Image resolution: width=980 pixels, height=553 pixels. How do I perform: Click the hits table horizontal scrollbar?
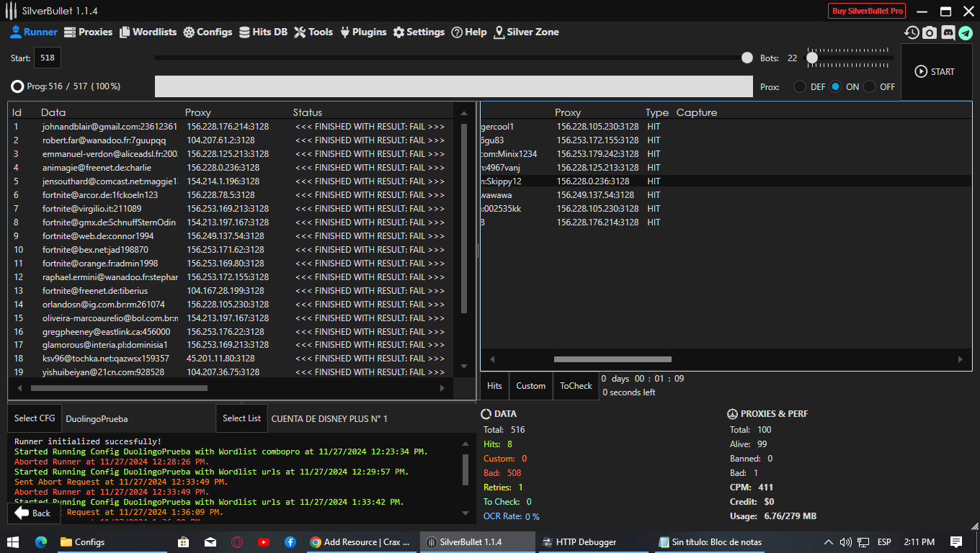point(612,359)
